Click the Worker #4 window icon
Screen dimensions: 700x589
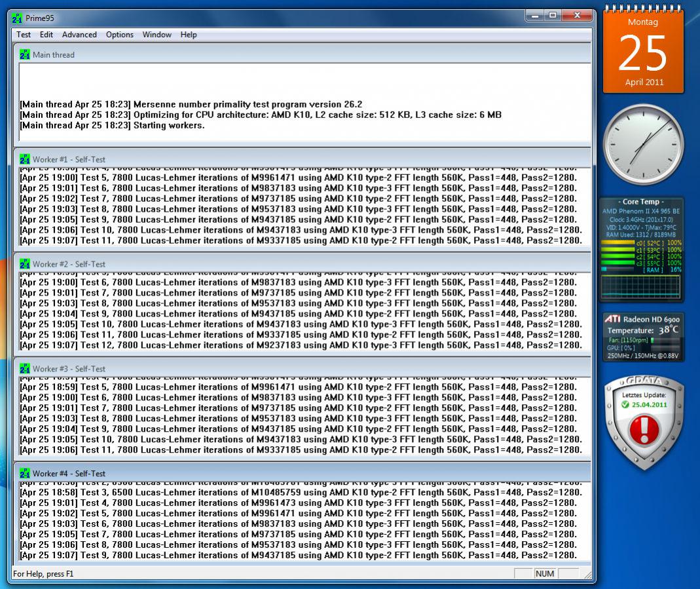click(24, 473)
